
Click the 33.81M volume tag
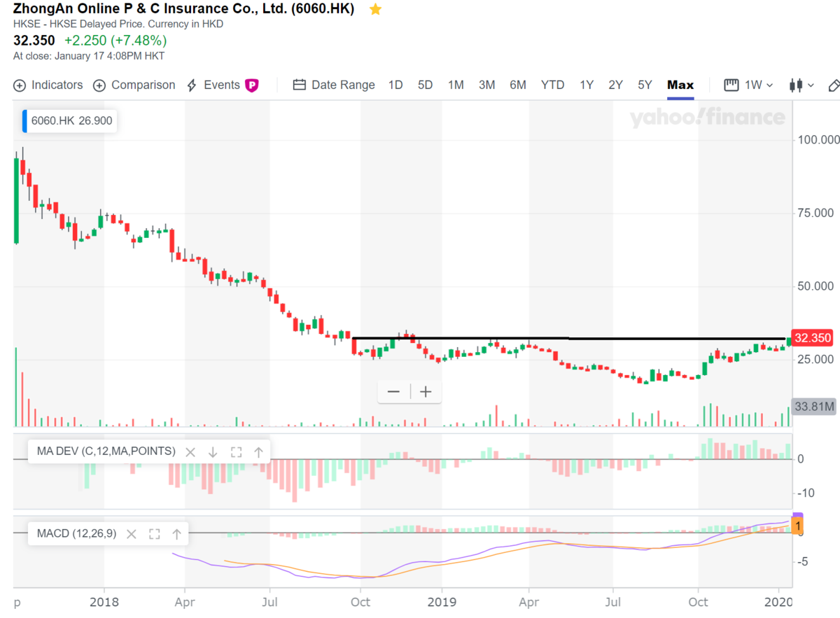(814, 407)
